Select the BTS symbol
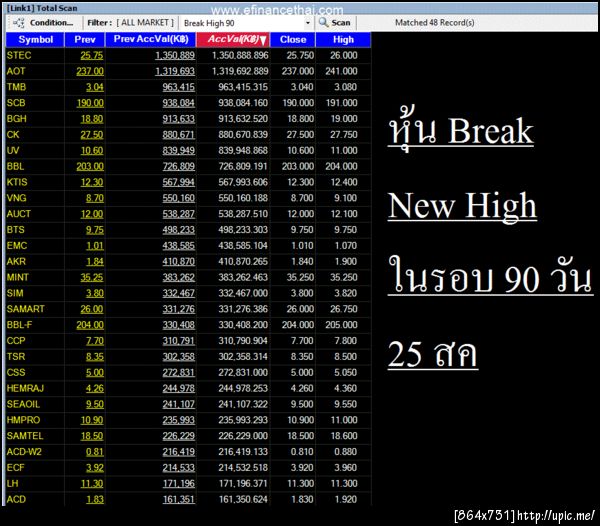This screenshot has height=526, width=600. [x=15, y=230]
